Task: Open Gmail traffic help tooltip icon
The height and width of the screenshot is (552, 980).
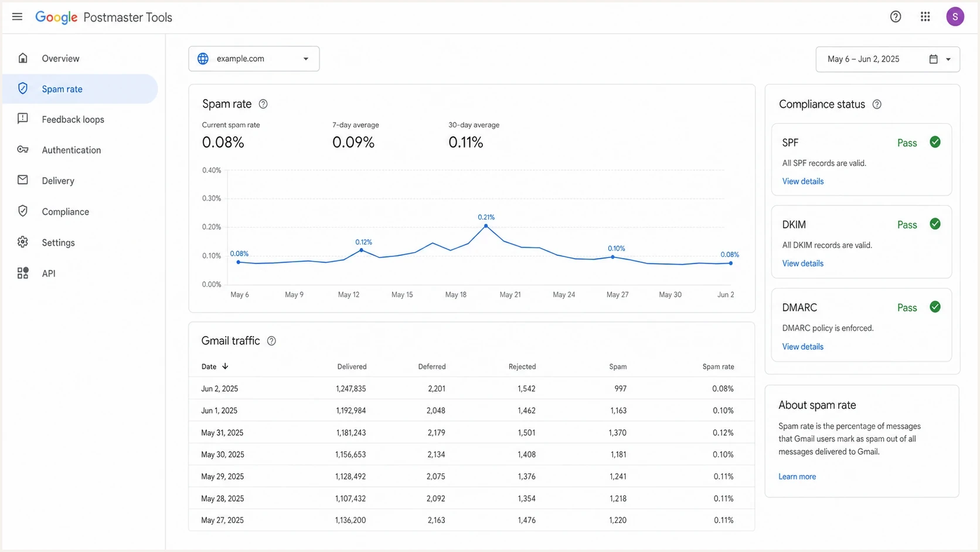Action: [271, 341]
